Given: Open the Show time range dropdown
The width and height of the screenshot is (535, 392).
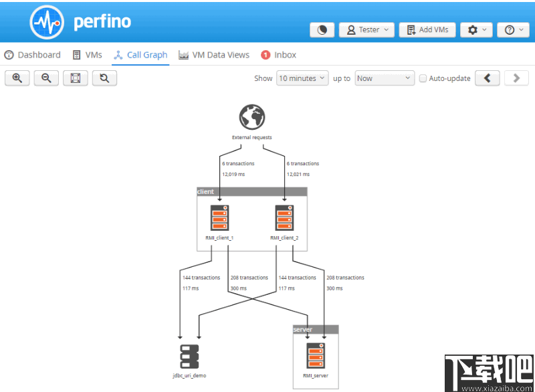Looking at the screenshot, I should pyautogui.click(x=302, y=78).
